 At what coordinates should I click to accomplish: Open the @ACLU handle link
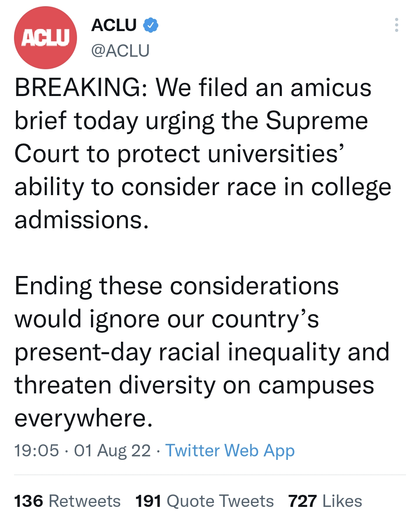[x=120, y=51]
